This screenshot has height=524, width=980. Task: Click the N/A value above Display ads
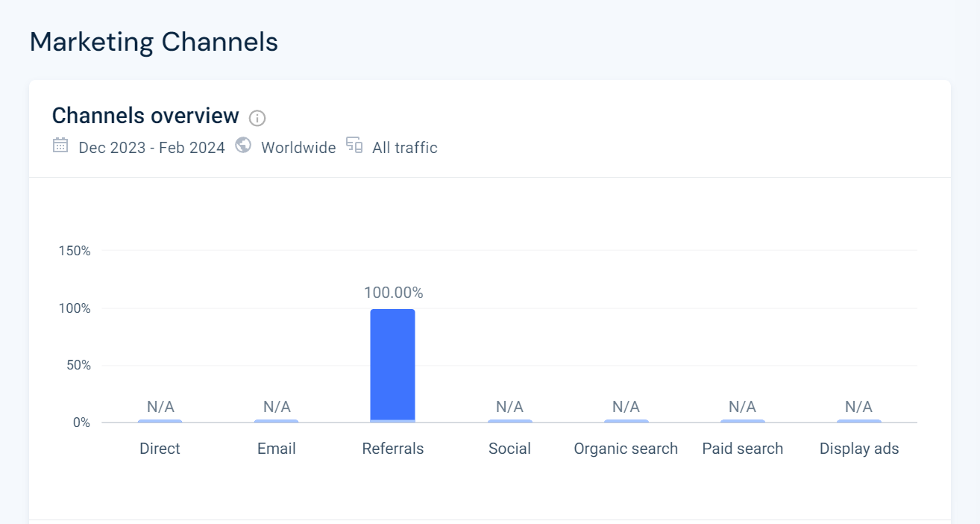(859, 407)
